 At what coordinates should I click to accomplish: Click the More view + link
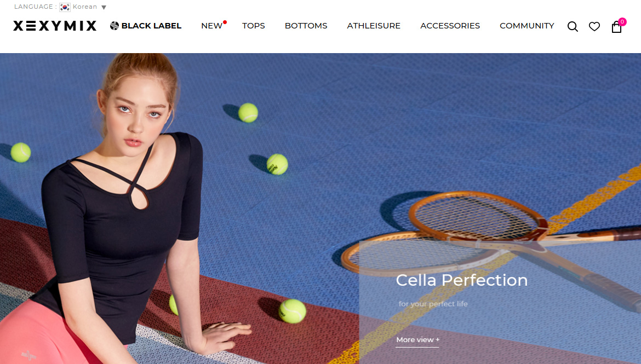point(417,340)
